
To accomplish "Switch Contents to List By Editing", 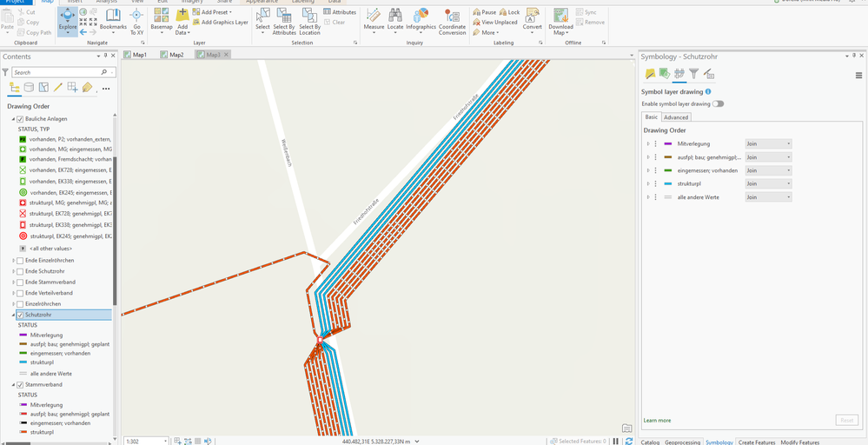I will click(x=58, y=88).
